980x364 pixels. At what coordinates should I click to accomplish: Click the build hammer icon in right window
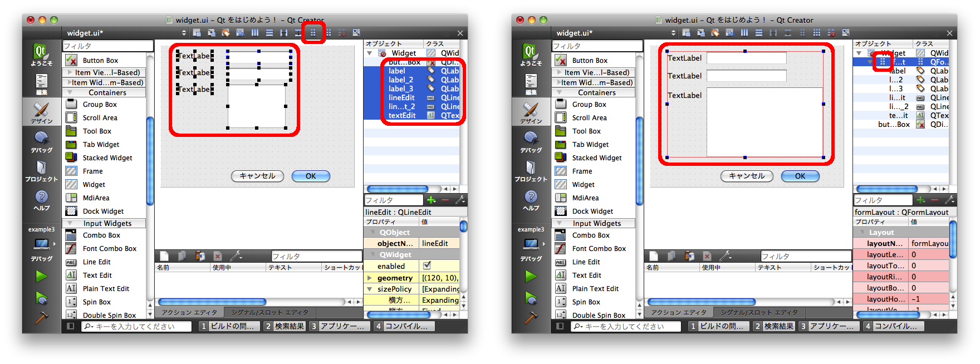(531, 317)
